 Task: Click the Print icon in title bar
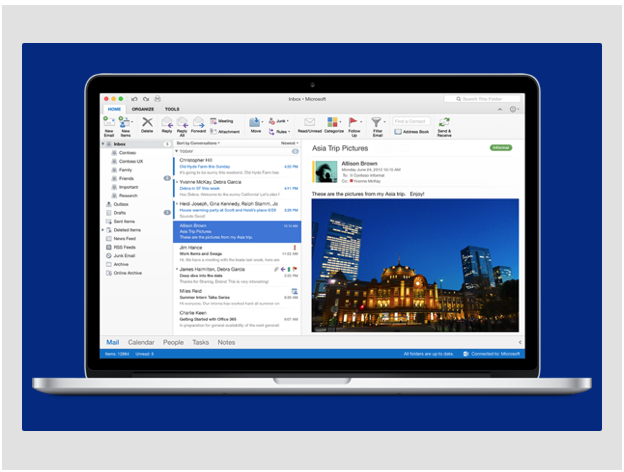158,99
